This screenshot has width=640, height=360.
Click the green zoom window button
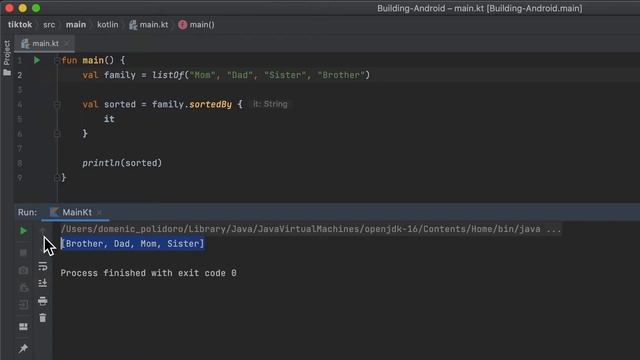click(x=36, y=8)
